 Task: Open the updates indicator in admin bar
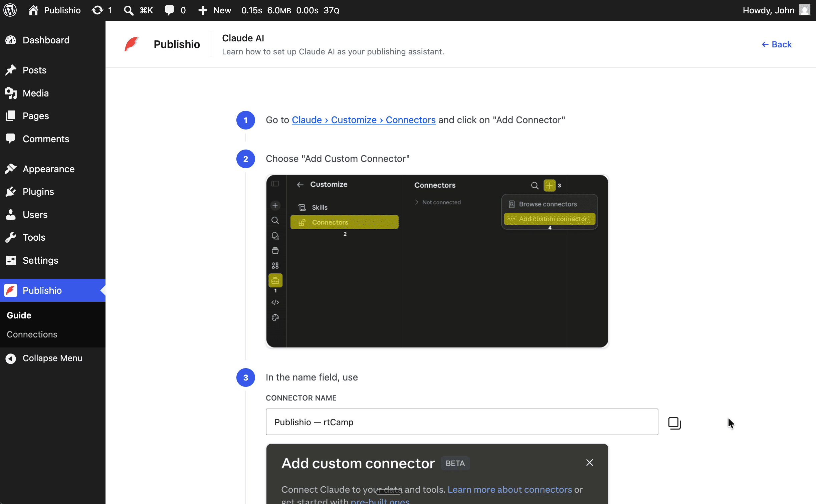pyautogui.click(x=102, y=10)
